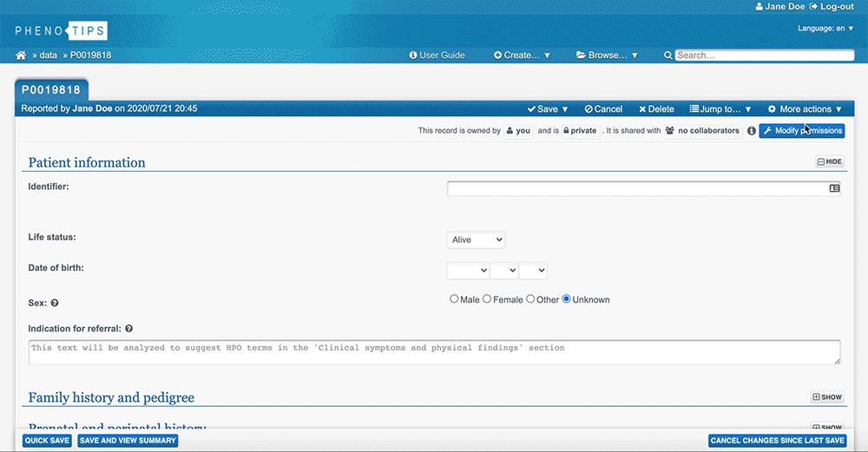Click the private visibility badge
The width and height of the screenshot is (868, 452).
(580, 130)
